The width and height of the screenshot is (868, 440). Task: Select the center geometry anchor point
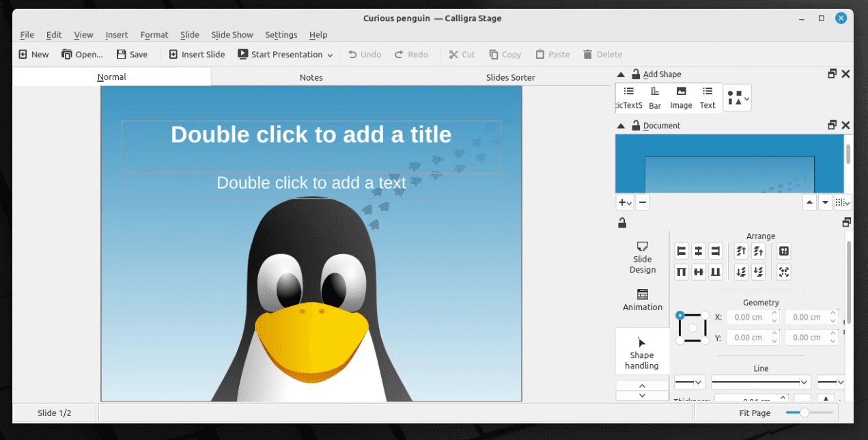(692, 328)
